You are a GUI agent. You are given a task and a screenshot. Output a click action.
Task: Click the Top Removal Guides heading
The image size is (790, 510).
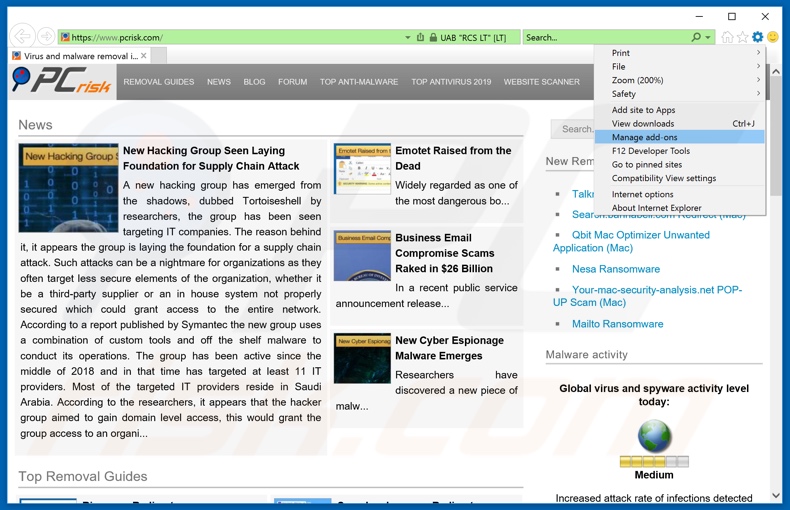[x=83, y=476]
